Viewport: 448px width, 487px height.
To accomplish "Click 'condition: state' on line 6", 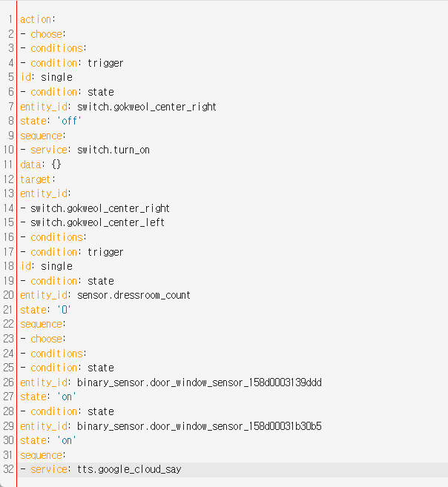I will (72, 92).
